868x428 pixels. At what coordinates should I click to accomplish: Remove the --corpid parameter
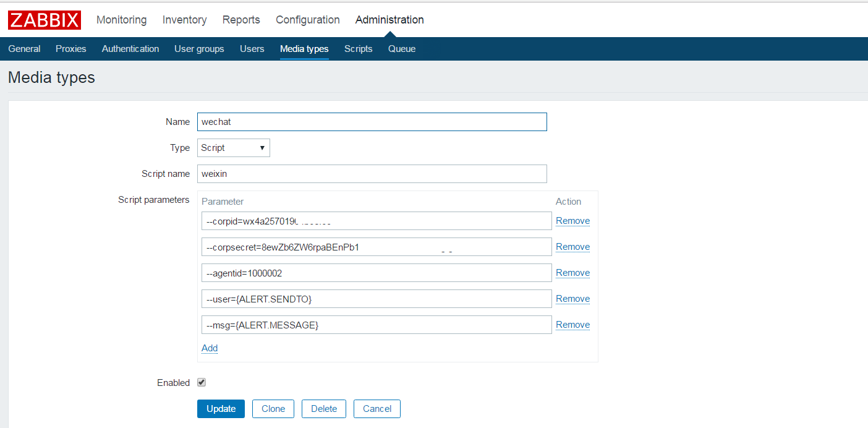point(572,221)
